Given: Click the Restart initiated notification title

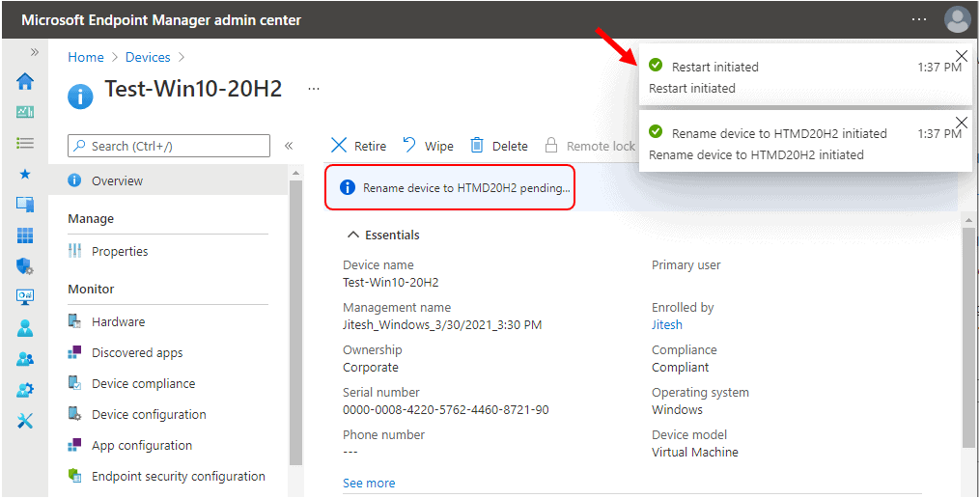Looking at the screenshot, I should (x=715, y=67).
